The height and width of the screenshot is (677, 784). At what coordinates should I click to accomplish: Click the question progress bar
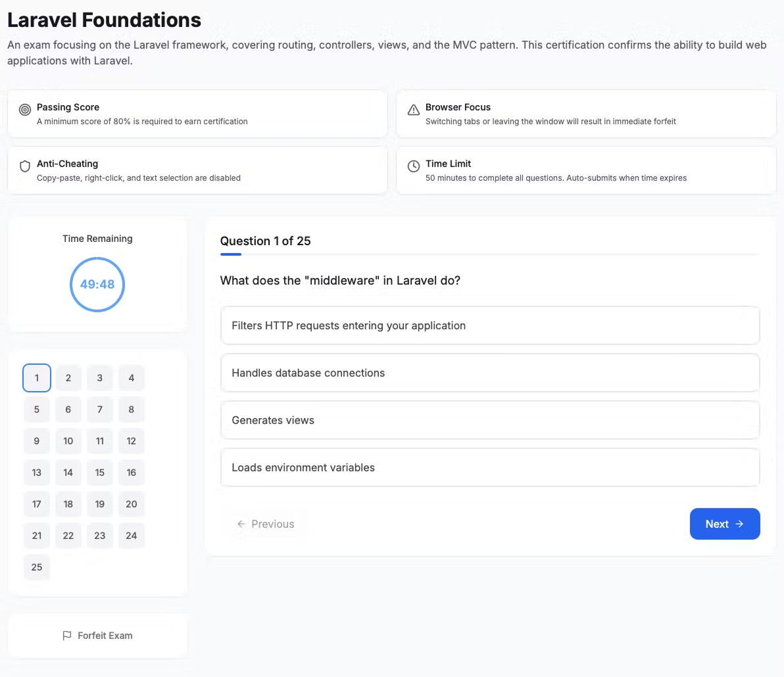click(490, 254)
